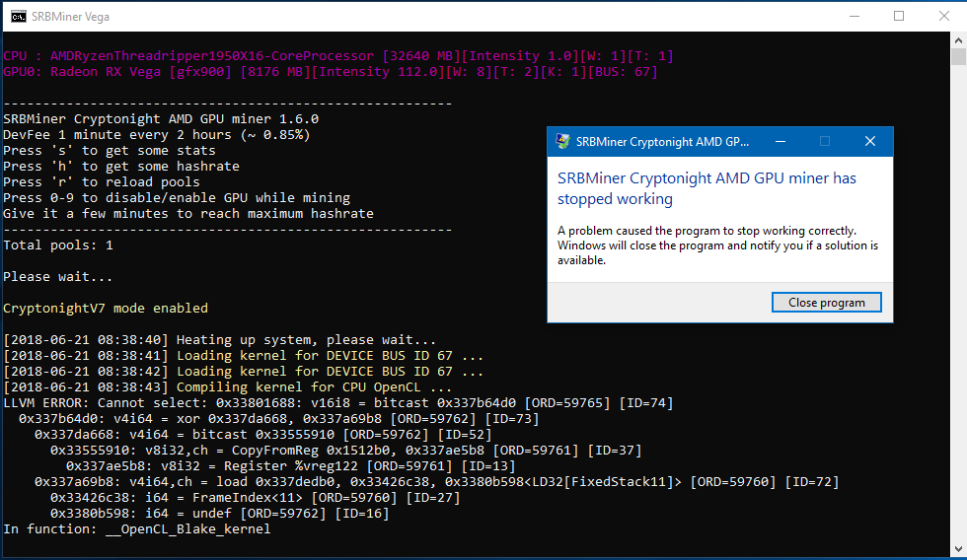Click the '0x337a69b8: v4i64,ch = load' line

pos(436,482)
